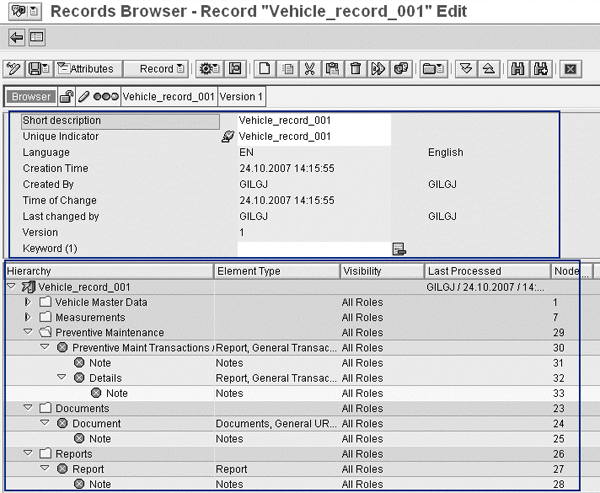Viewport: 600px width, 493px height.
Task: Collapse the Reports folder node
Action: 28,453
